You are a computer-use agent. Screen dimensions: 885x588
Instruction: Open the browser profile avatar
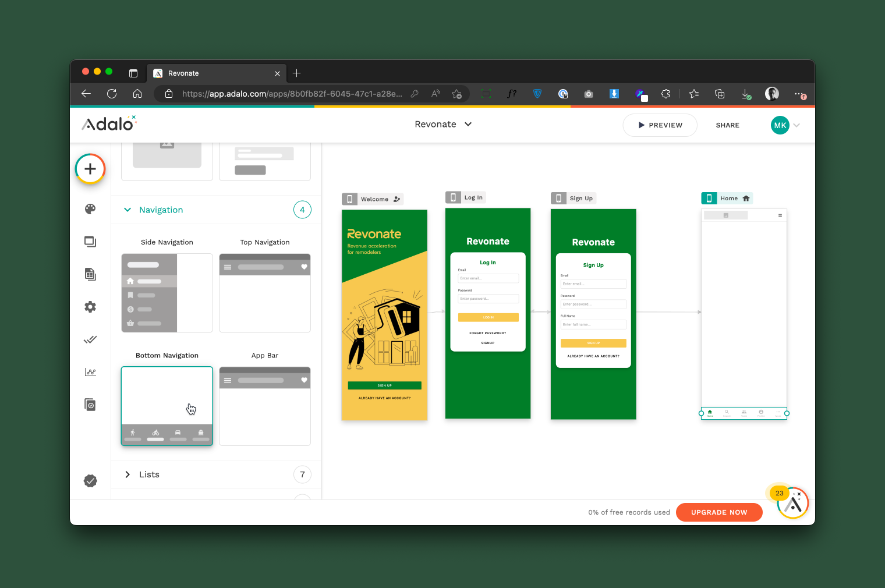(x=772, y=94)
